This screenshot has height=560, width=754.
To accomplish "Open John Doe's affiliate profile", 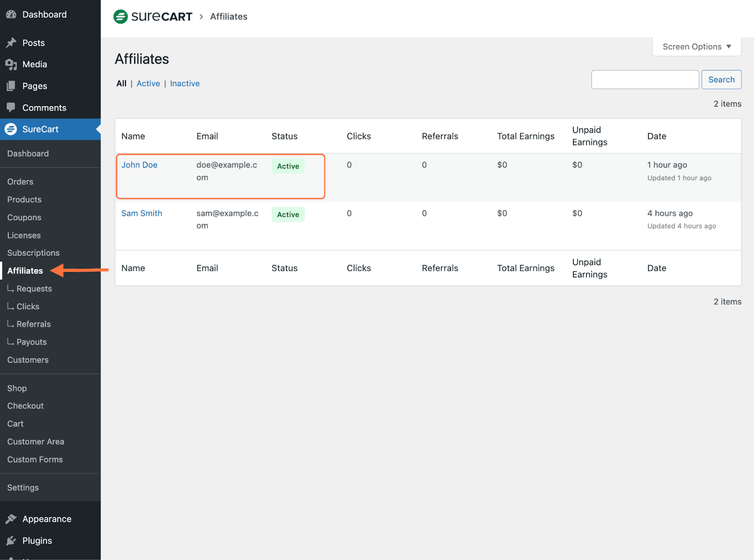I will (139, 165).
